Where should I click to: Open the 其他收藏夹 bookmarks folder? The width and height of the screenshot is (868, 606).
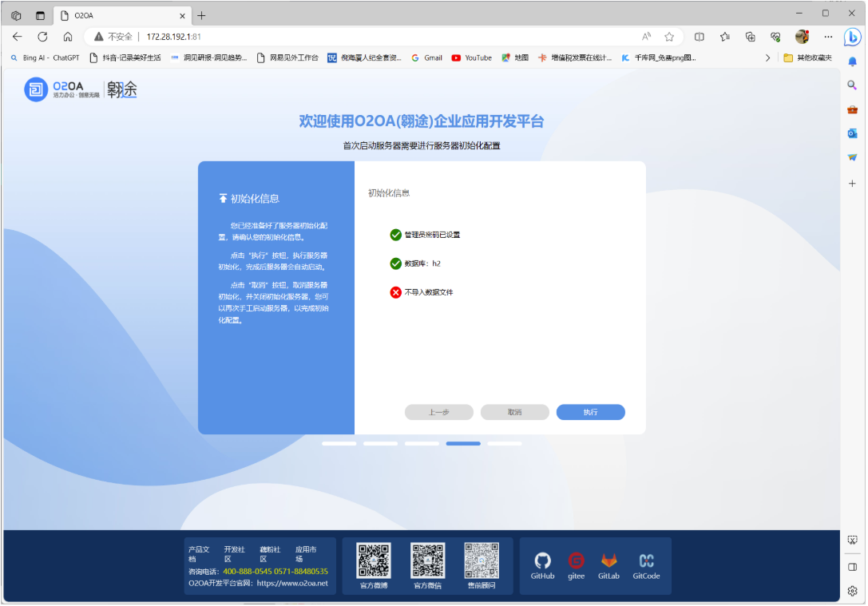[x=808, y=57]
